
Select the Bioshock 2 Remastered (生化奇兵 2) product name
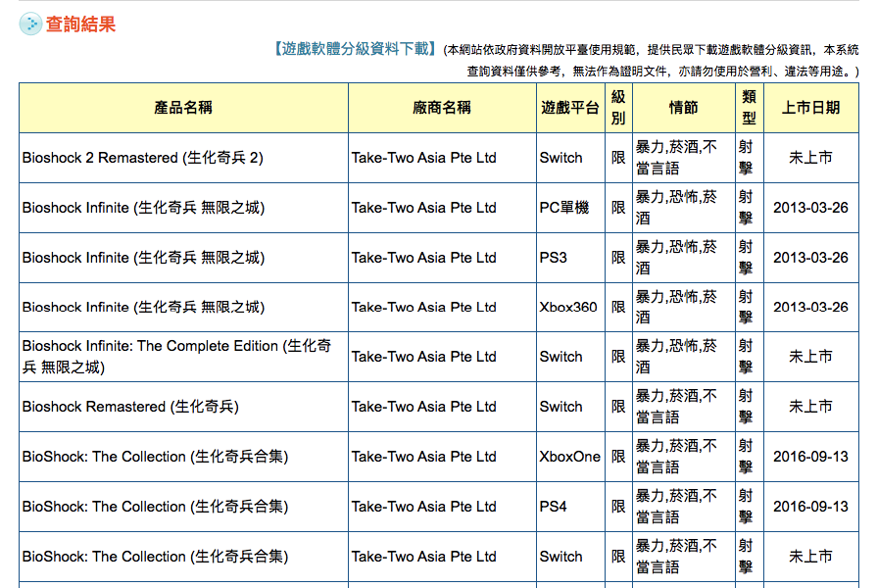[143, 158]
